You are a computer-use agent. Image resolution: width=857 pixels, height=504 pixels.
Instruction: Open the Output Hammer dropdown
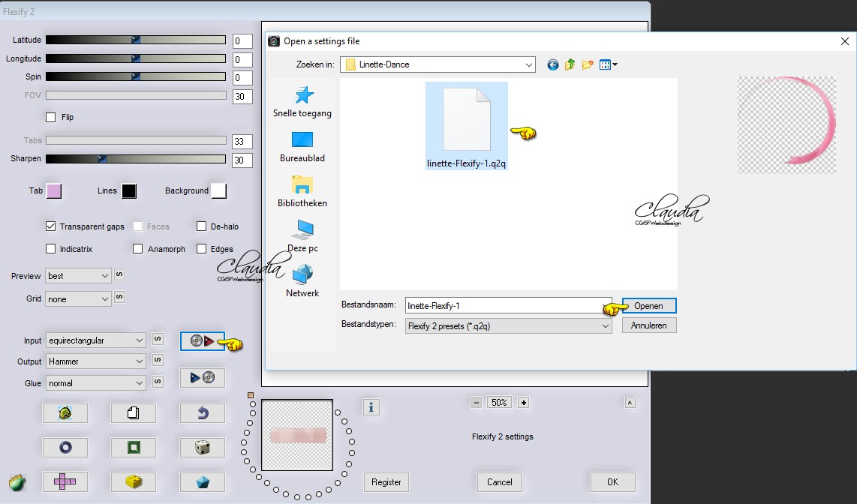[x=95, y=361]
